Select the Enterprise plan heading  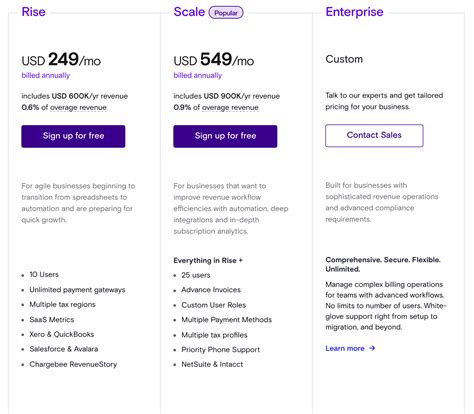click(354, 12)
